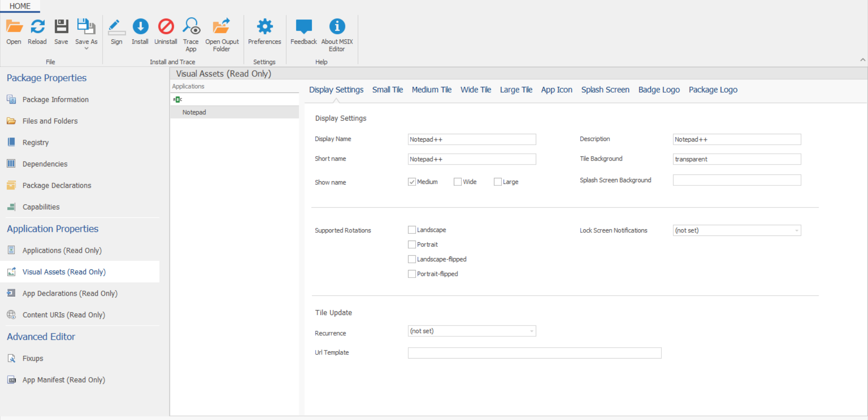The height and width of the screenshot is (420, 868).
Task: Select Notepad in Applications list
Action: coord(235,112)
